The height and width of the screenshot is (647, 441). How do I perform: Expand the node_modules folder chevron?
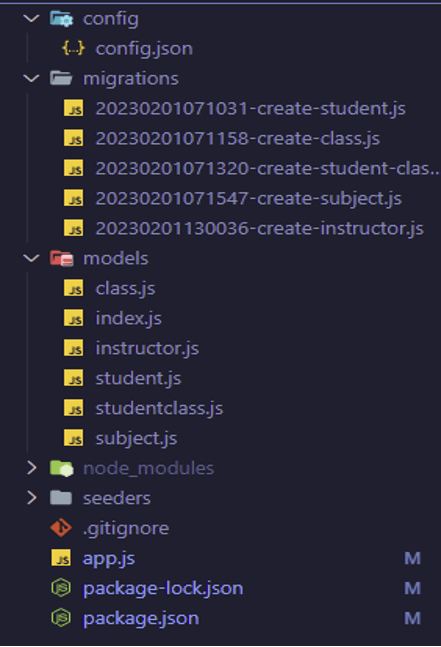[31, 468]
